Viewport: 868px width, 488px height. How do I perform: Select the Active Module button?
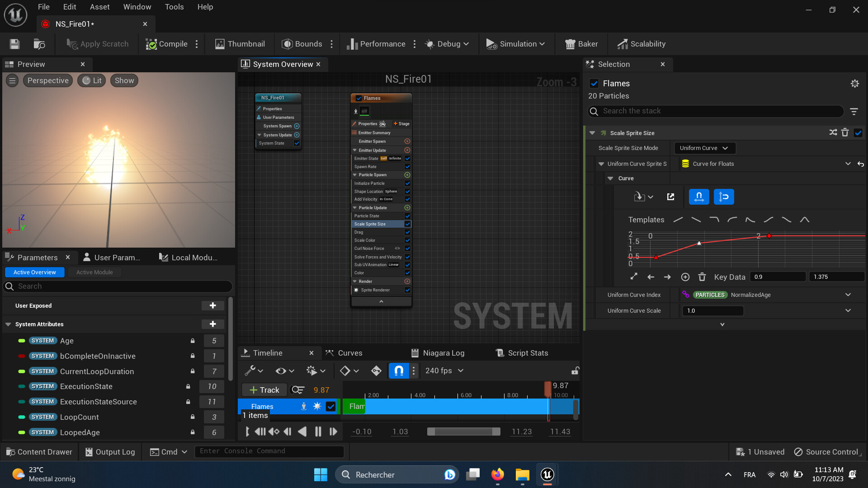point(94,272)
